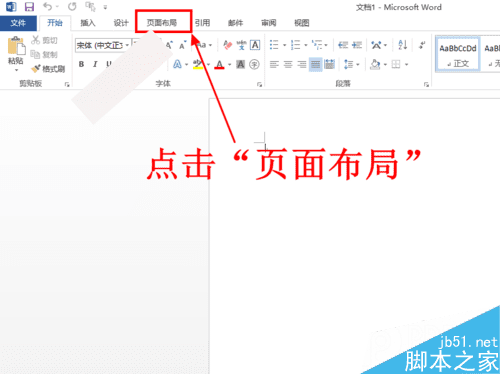
Task: Apply the red font color
Action: [219, 64]
